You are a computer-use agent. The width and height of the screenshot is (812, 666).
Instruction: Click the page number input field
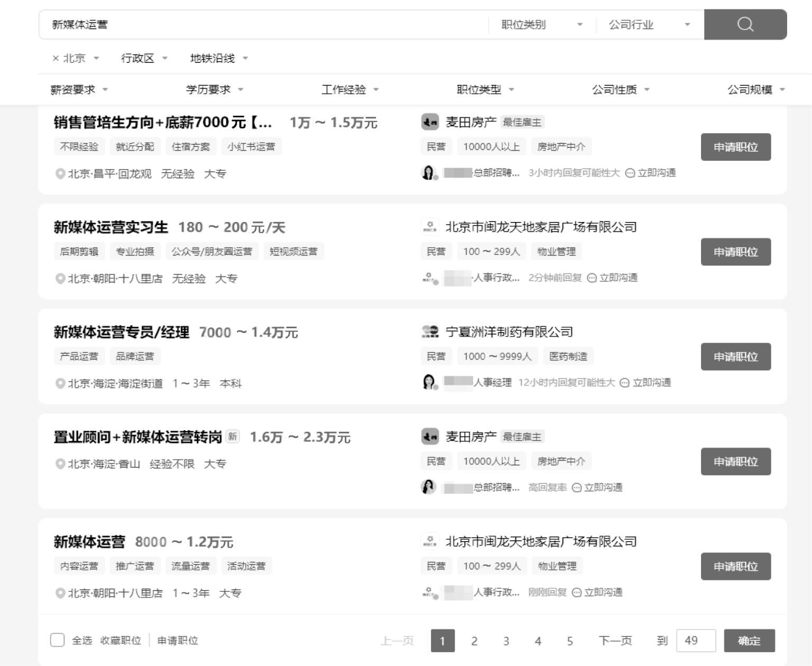[x=696, y=641]
